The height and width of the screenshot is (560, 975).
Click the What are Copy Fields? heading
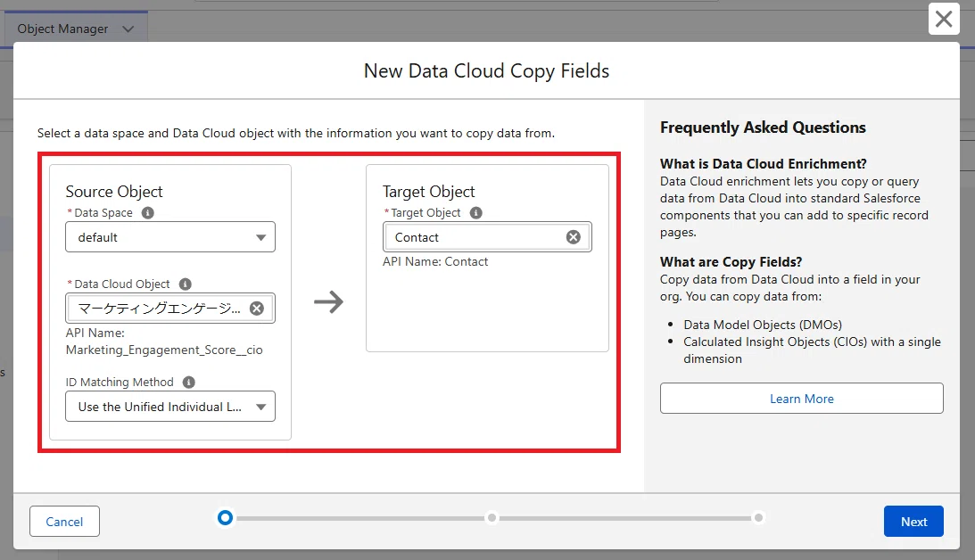731,261
